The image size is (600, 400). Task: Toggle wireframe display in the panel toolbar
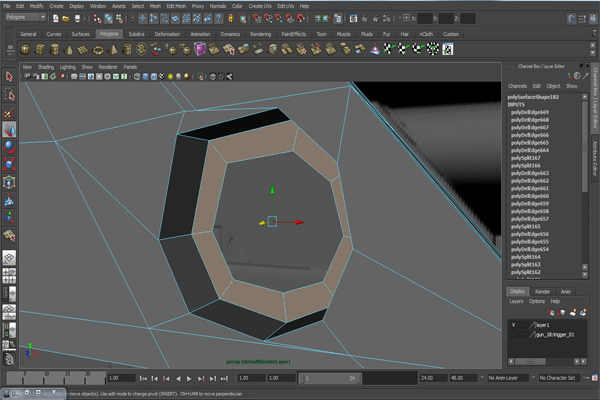click(137, 77)
